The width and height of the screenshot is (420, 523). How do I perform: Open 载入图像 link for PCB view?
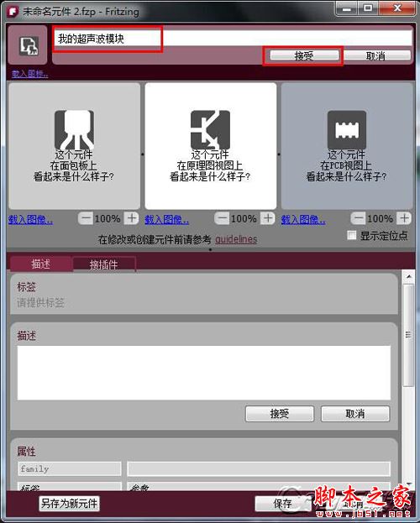(303, 219)
